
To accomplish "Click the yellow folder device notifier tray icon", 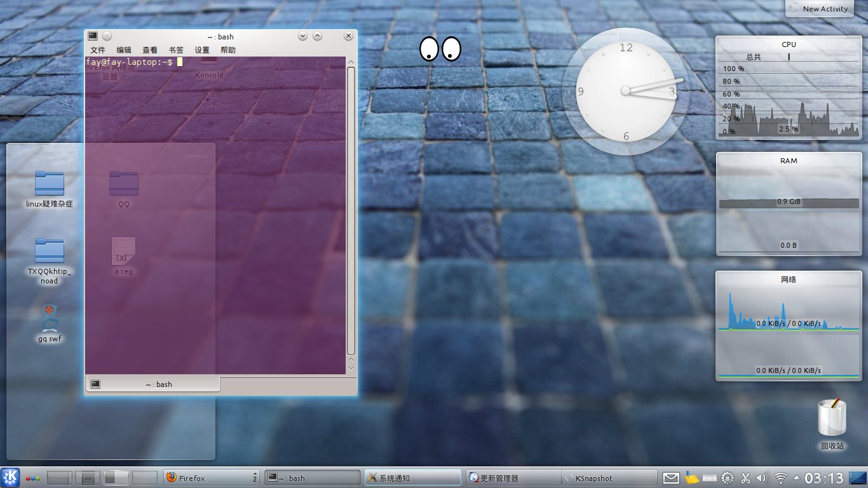I will 692,477.
